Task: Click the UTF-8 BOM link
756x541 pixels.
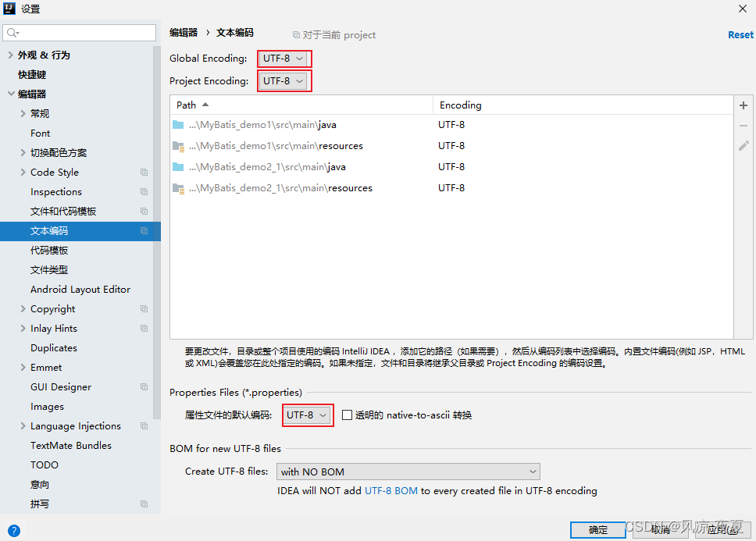Action: click(x=391, y=490)
